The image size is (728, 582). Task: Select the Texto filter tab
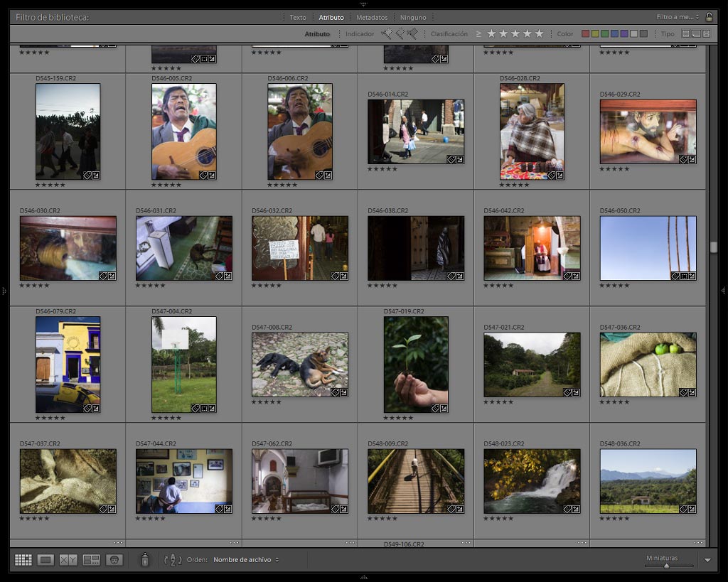298,17
